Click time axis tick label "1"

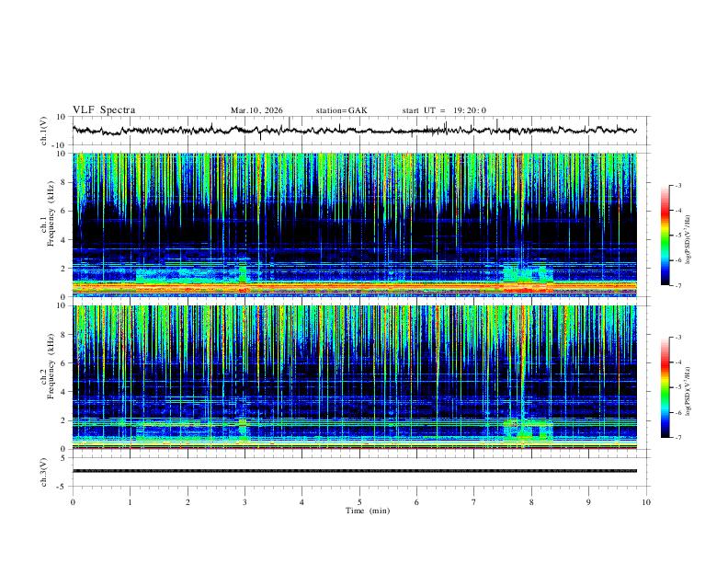tap(131, 502)
